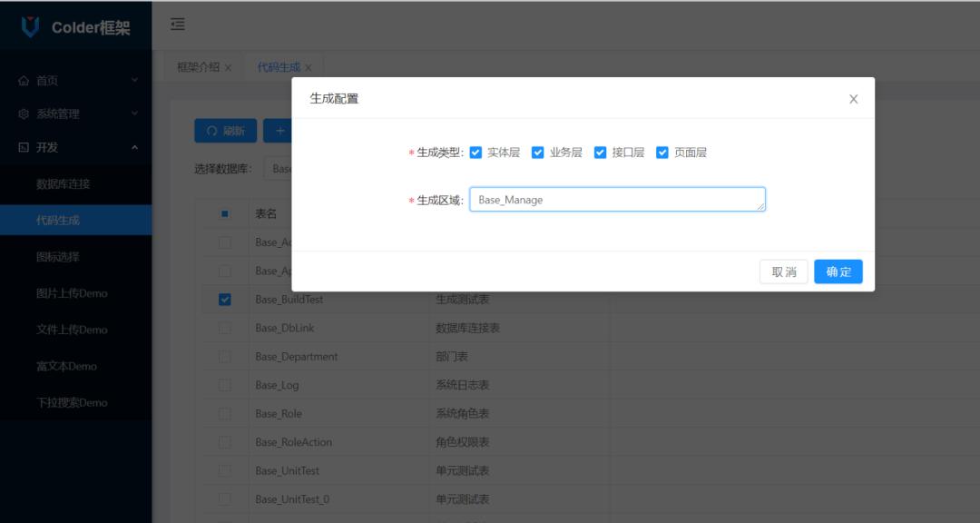Confirm generation with the 确定 button
Viewport: 980px width, 523px height.
tap(838, 271)
